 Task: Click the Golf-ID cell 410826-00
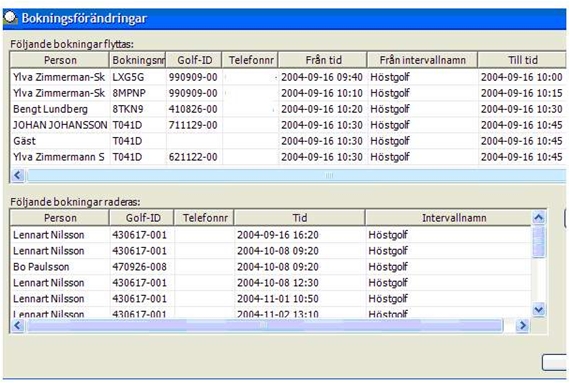193,109
